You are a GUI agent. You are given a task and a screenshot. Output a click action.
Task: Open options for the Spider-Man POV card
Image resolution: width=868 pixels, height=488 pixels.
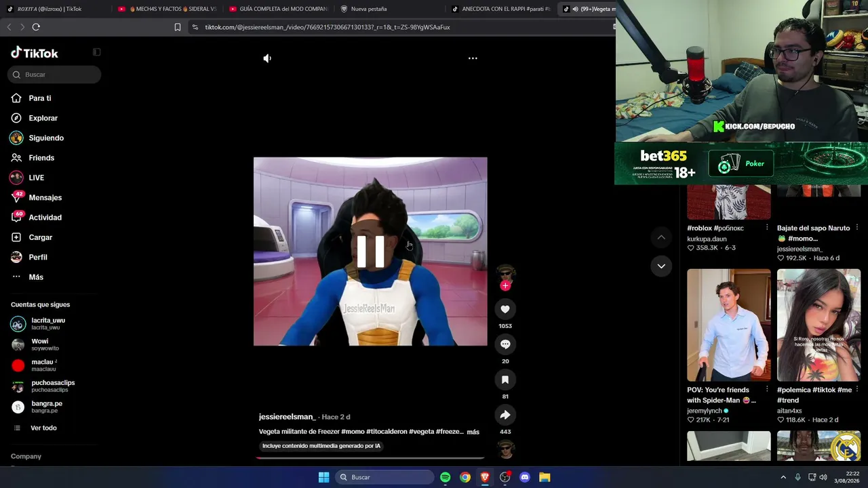tap(767, 390)
